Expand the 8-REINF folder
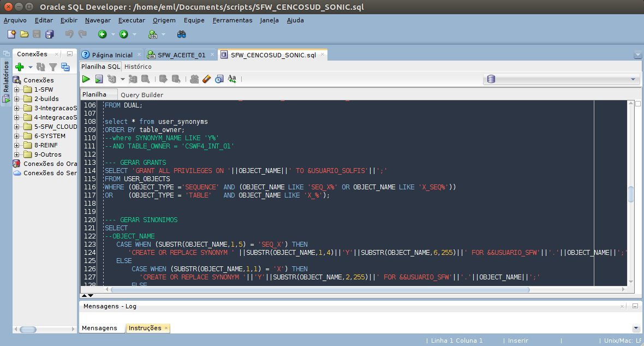 click(x=17, y=145)
